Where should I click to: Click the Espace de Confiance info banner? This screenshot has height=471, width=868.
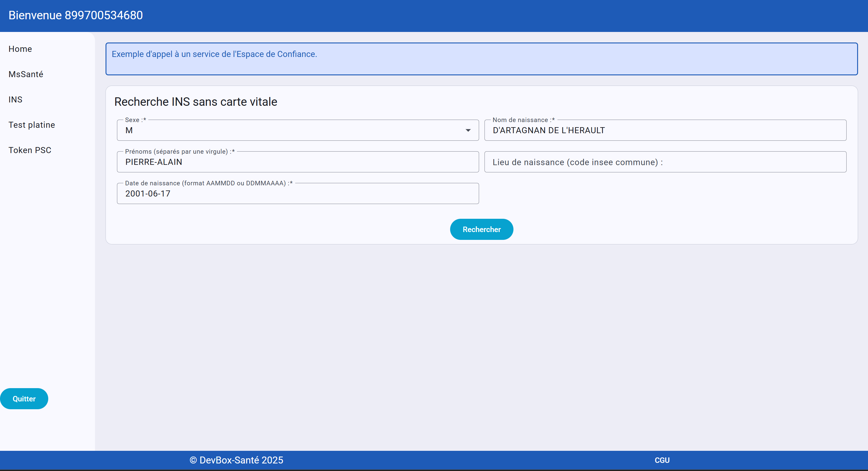pos(481,58)
